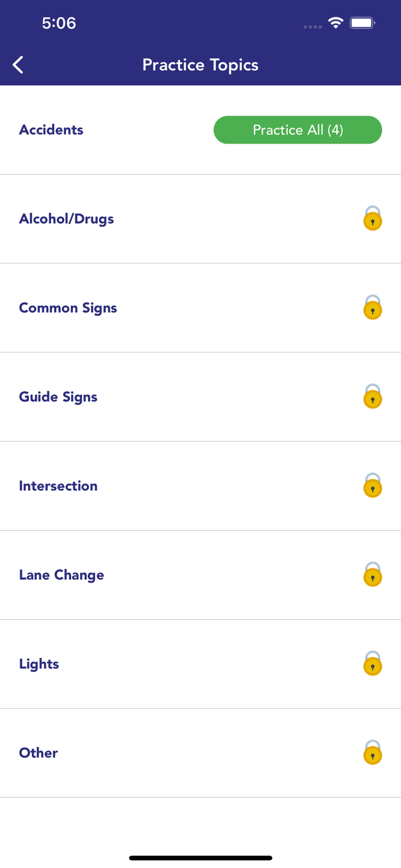401x868 pixels.
Task: Select the Practice Topics title
Action: 200,64
